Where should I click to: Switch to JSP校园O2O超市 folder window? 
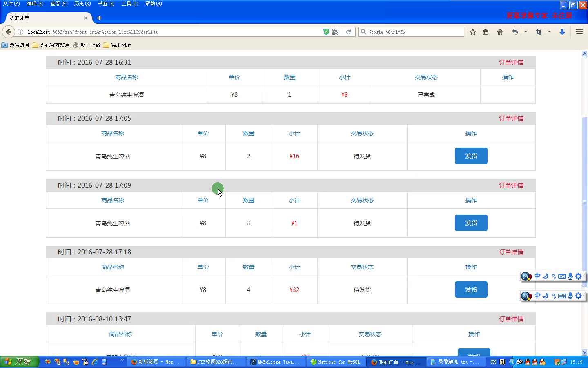coord(216,362)
